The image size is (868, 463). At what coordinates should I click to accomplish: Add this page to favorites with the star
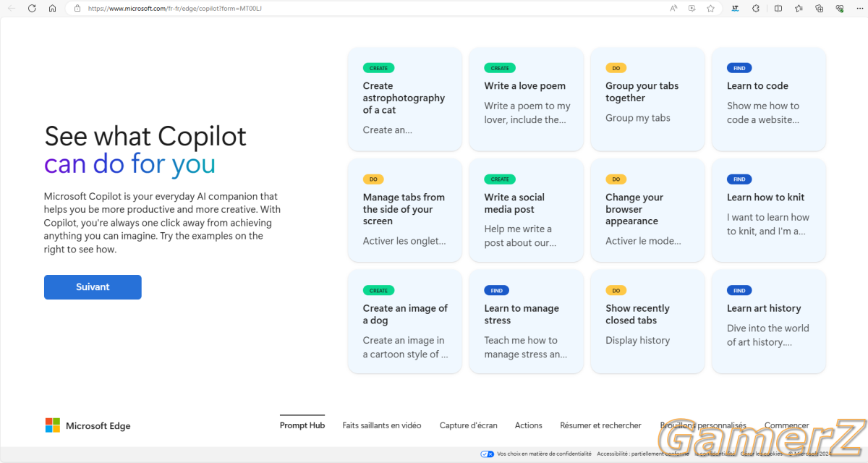click(710, 9)
